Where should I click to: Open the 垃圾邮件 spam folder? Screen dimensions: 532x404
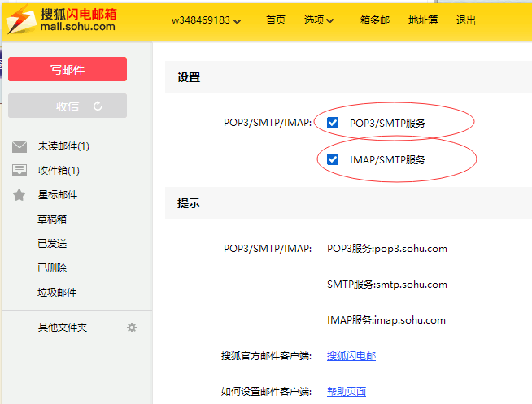point(57,293)
